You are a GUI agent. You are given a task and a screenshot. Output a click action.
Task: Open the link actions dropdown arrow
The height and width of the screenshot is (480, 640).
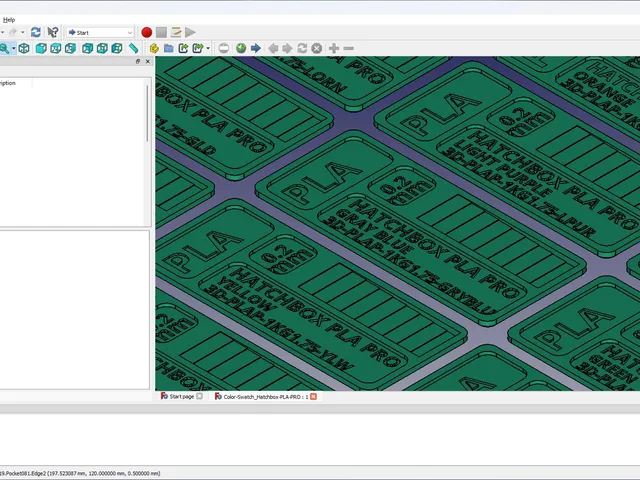click(x=208, y=49)
